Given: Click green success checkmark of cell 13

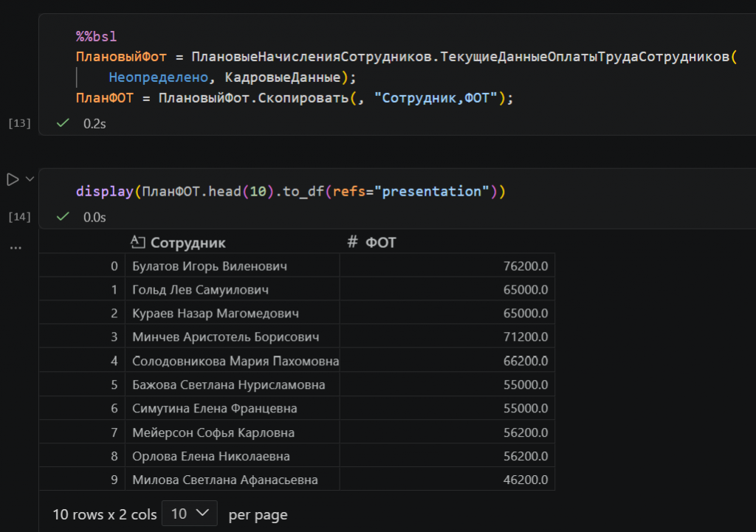Looking at the screenshot, I should pos(63,123).
